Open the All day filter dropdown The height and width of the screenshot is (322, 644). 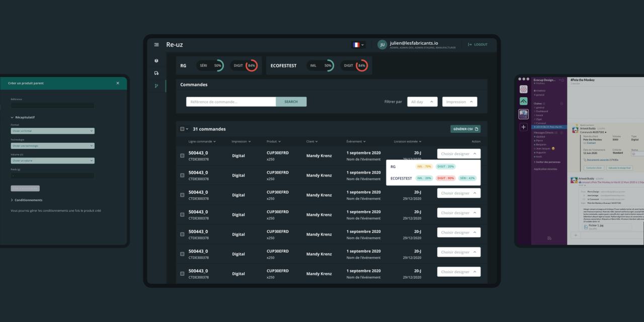pyautogui.click(x=422, y=102)
